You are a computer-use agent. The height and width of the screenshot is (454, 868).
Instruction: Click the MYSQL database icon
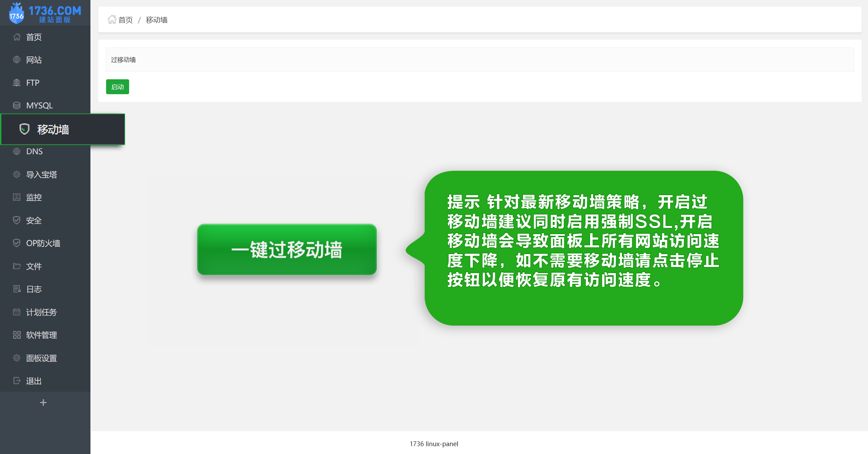[x=17, y=105]
